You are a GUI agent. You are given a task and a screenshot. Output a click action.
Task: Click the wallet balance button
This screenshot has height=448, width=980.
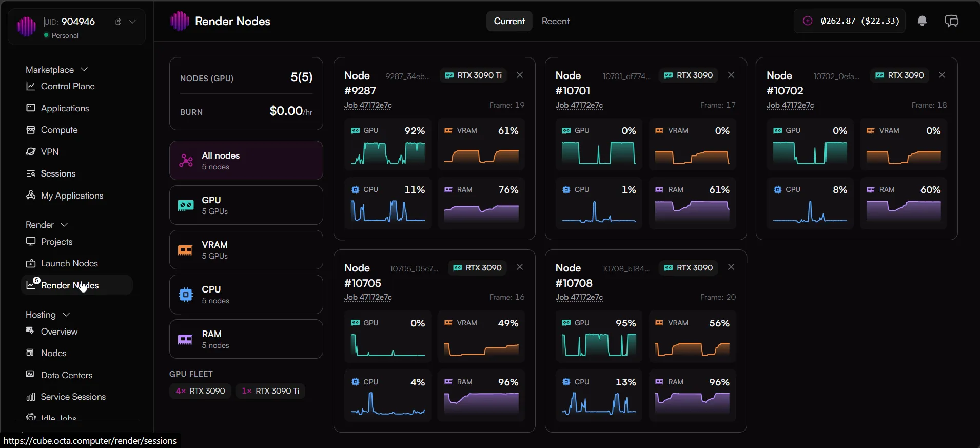[x=850, y=21]
